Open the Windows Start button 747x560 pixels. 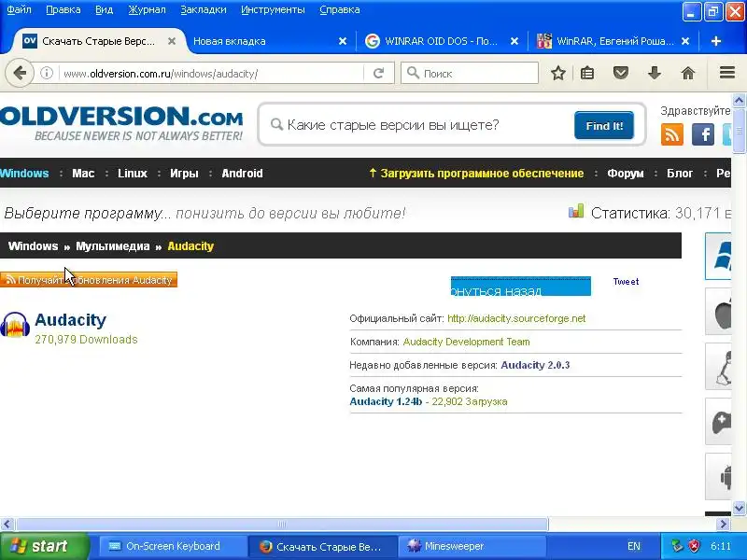(44, 546)
